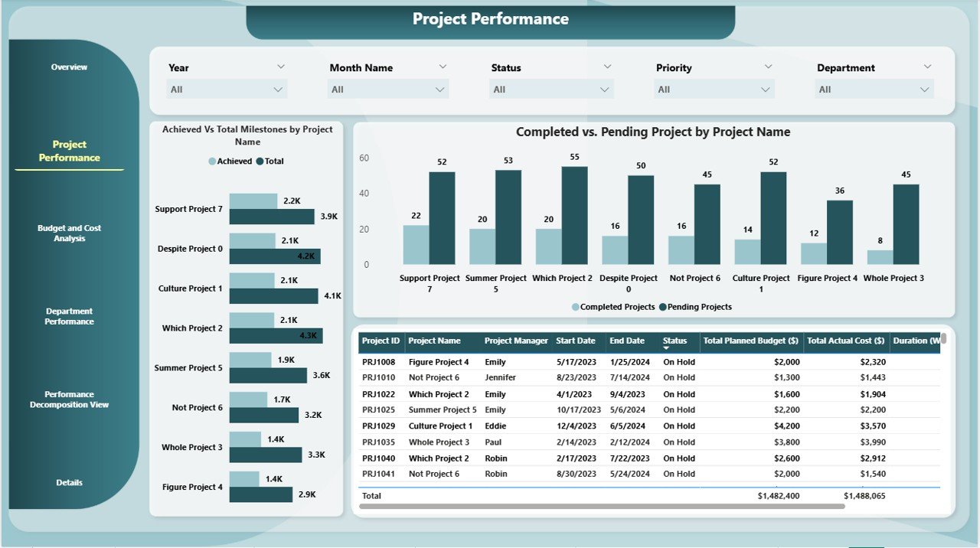Click the chevron icon beside Priority header
980x548 pixels.
[x=768, y=67]
